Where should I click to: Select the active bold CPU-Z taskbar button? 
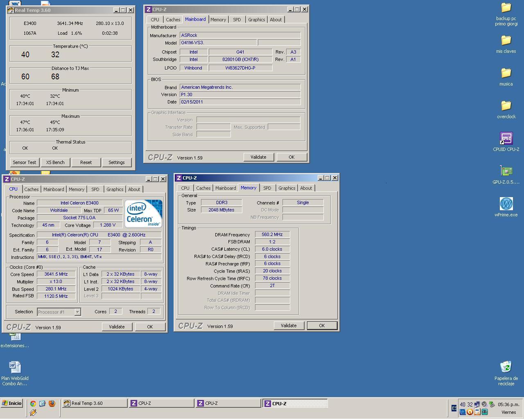point(295,404)
